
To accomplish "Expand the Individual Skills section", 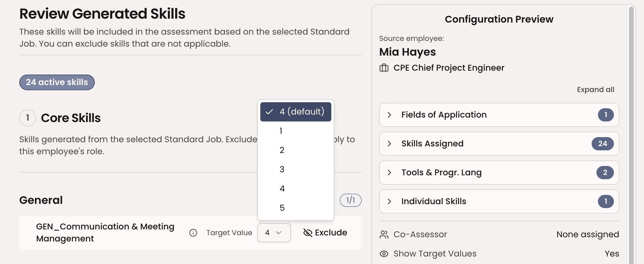I will (499, 201).
